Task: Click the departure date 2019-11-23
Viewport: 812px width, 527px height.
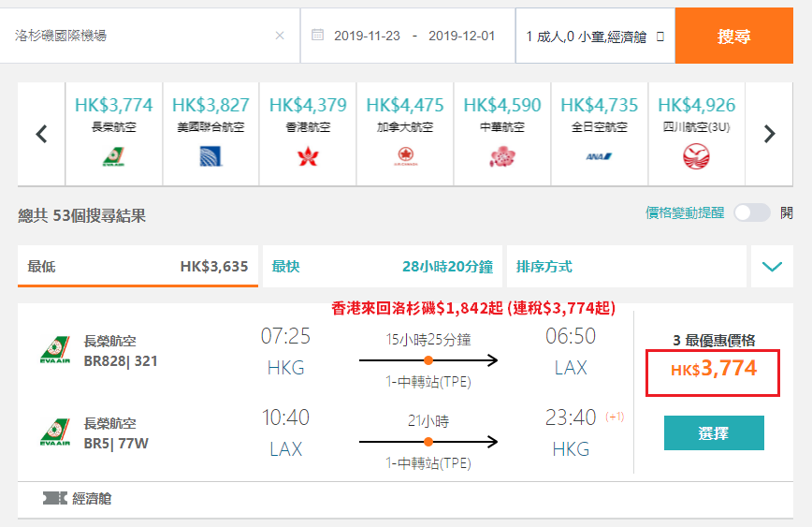Action: [x=367, y=36]
